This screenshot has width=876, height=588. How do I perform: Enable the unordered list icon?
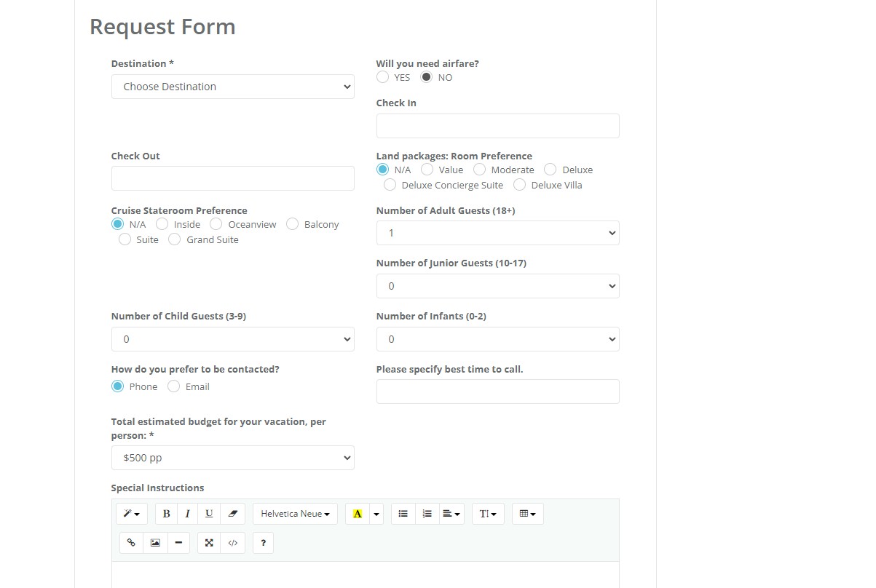point(403,513)
